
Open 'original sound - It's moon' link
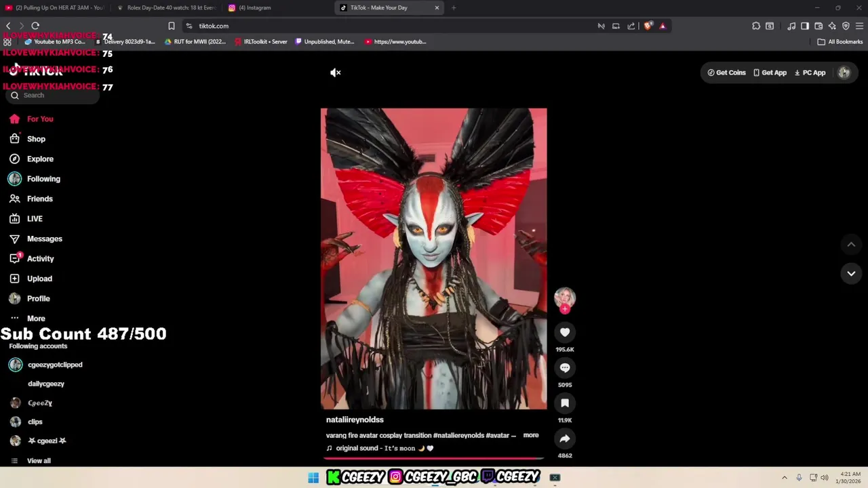click(x=379, y=448)
